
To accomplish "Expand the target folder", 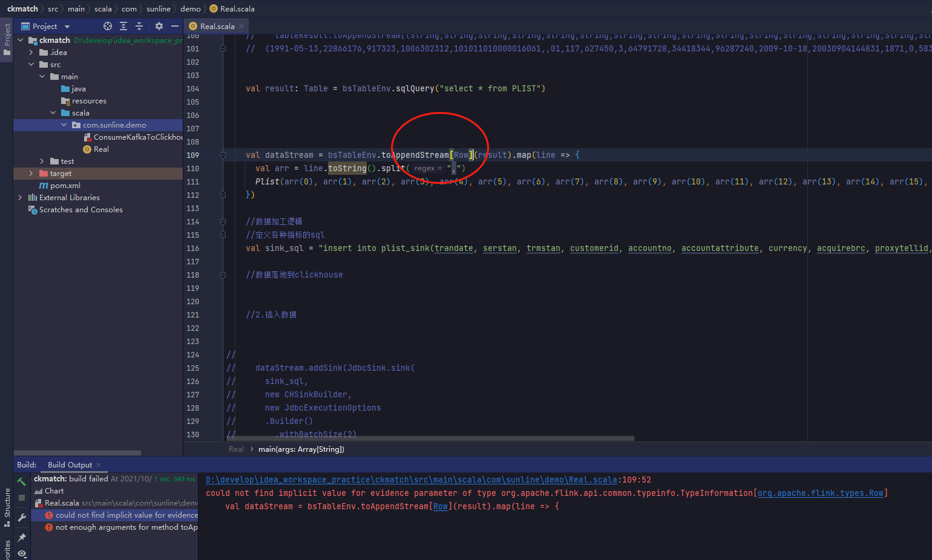I will 31,174.
